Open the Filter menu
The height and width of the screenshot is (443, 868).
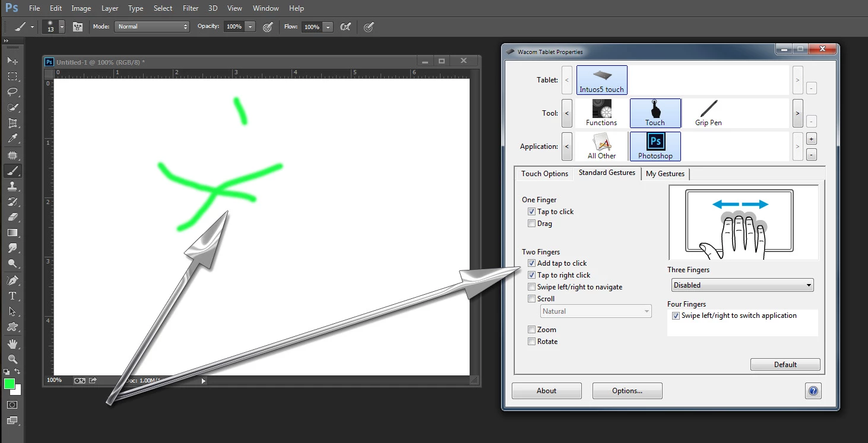click(191, 8)
